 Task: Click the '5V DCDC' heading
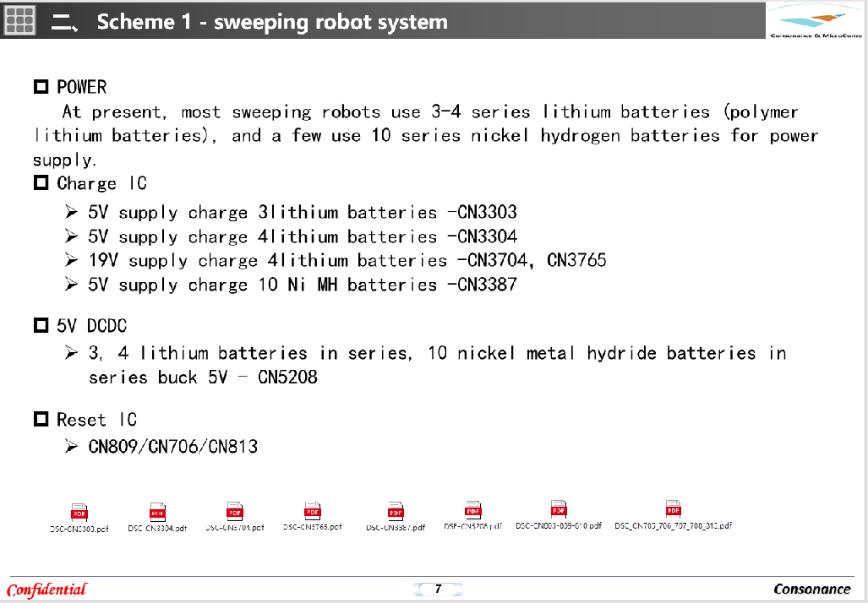coord(92,325)
